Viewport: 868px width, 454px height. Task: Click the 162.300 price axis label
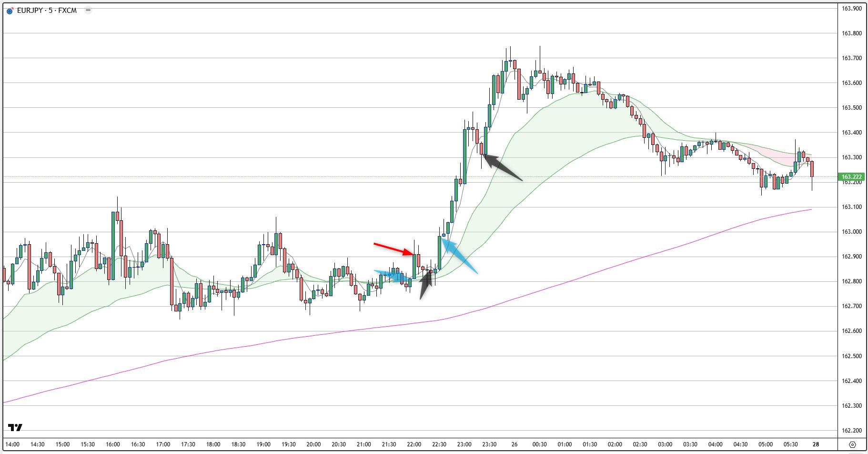(x=852, y=405)
